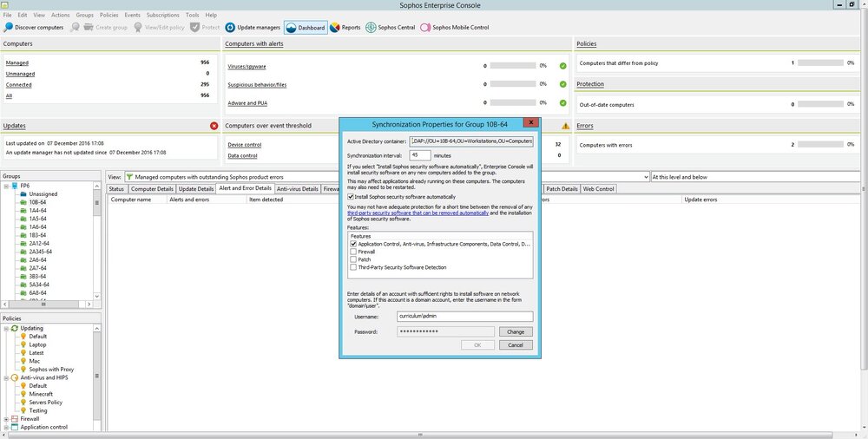Open Sophos Mobile Control from the toolbar
The width and height of the screenshot is (868, 439).
[x=455, y=27]
